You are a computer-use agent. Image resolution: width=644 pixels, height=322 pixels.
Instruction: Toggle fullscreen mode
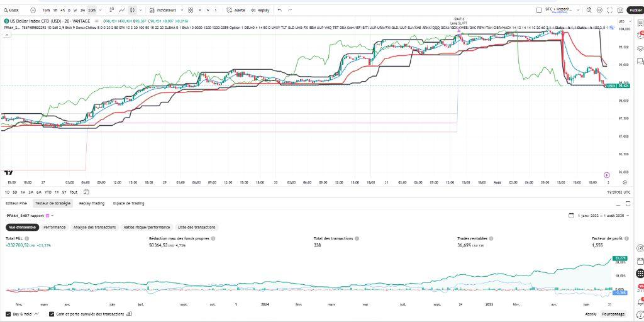[610, 10]
